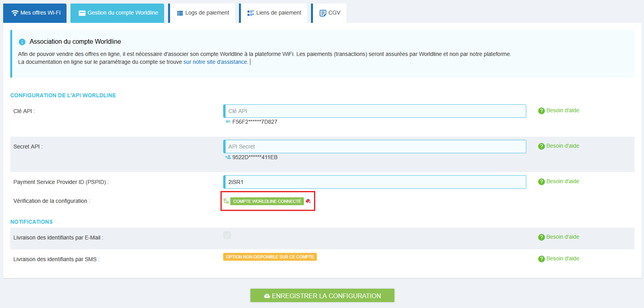Click help question icon for E-Mail delivery
Screen dimensions: 644x308
click(x=541, y=237)
